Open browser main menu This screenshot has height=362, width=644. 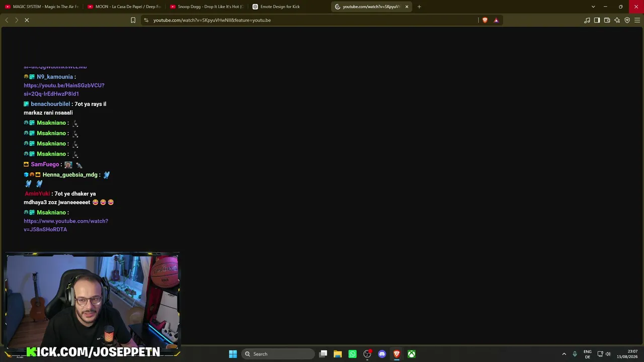pos(637,20)
